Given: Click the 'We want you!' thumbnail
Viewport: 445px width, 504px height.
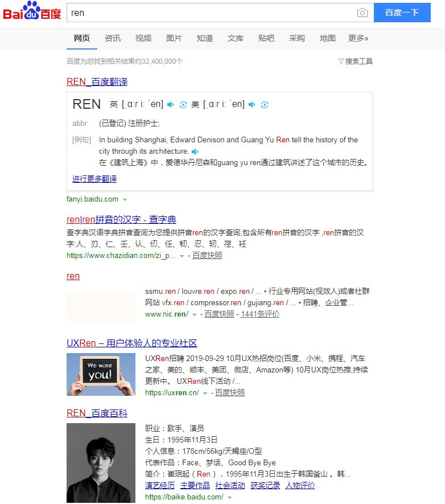Looking at the screenshot, I should point(101,375).
